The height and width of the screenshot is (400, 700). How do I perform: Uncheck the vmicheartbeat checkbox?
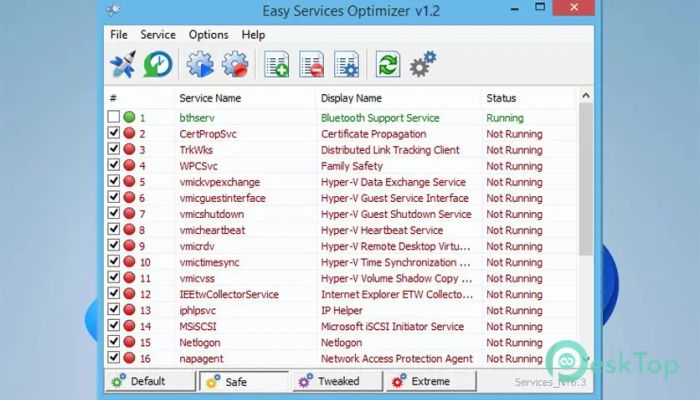coord(114,229)
